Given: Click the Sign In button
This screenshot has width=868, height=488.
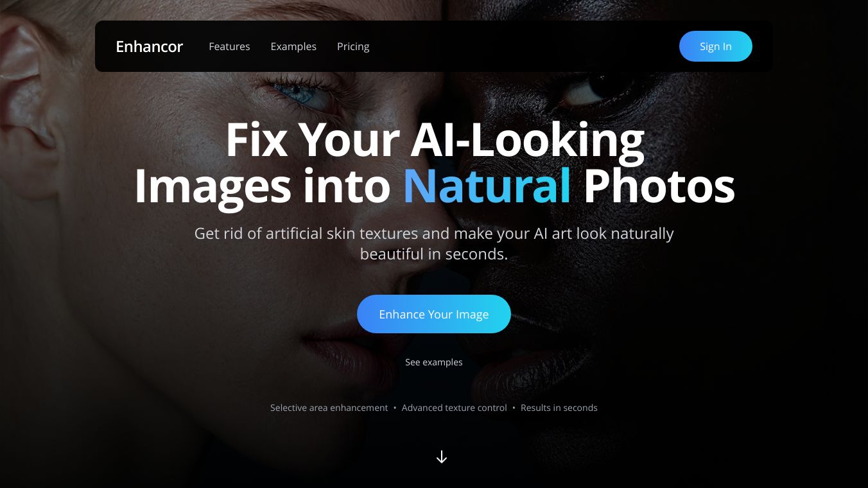Looking at the screenshot, I should [x=715, y=46].
